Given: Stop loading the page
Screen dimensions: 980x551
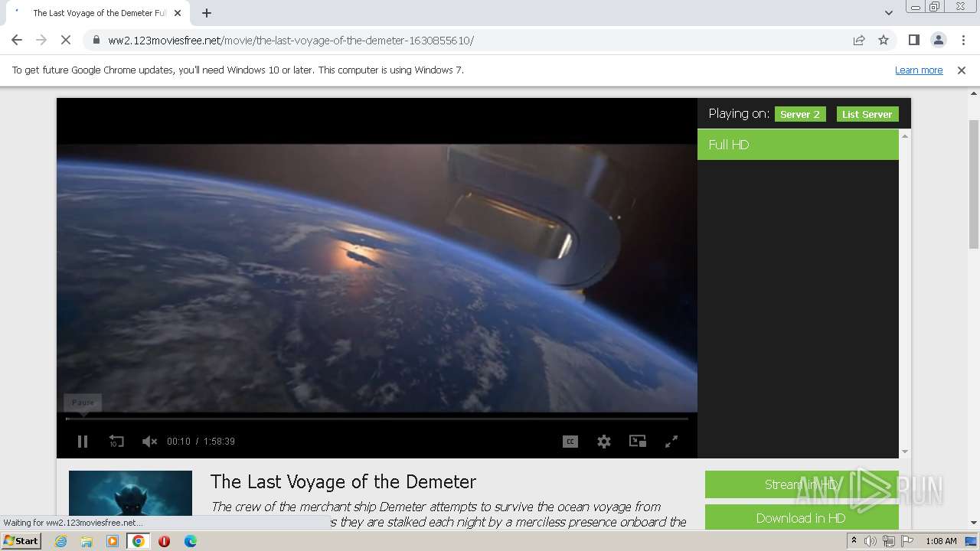Looking at the screenshot, I should point(66,40).
